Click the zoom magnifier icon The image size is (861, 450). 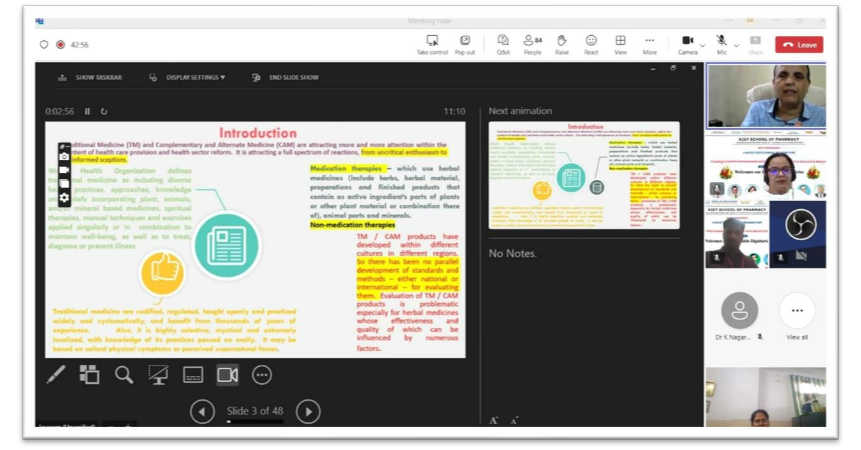point(124,375)
